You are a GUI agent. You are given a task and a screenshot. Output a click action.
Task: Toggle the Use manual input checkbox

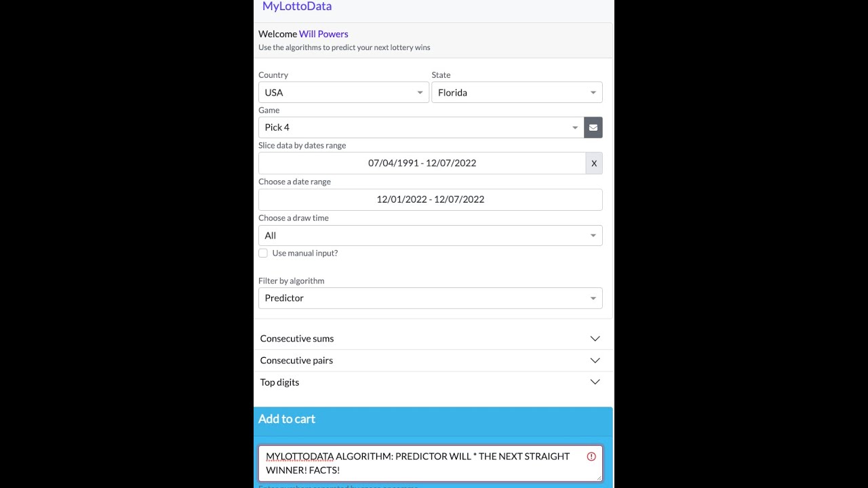(x=263, y=253)
